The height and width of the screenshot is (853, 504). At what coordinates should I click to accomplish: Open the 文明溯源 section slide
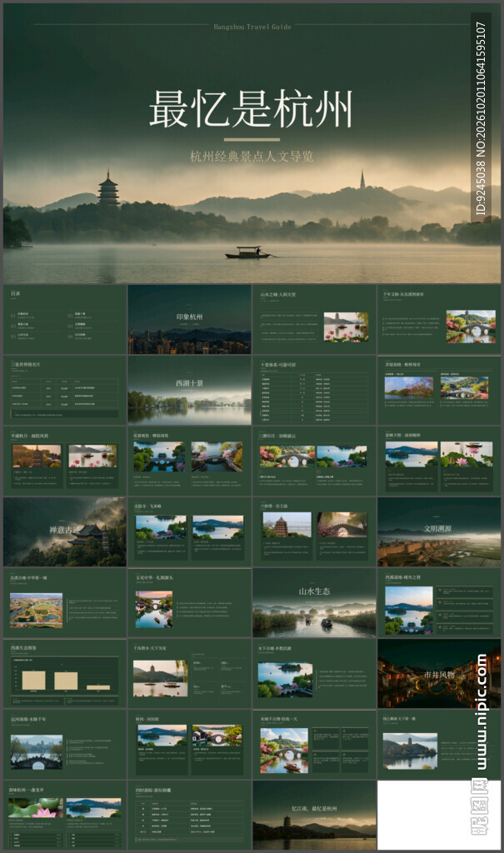(439, 531)
